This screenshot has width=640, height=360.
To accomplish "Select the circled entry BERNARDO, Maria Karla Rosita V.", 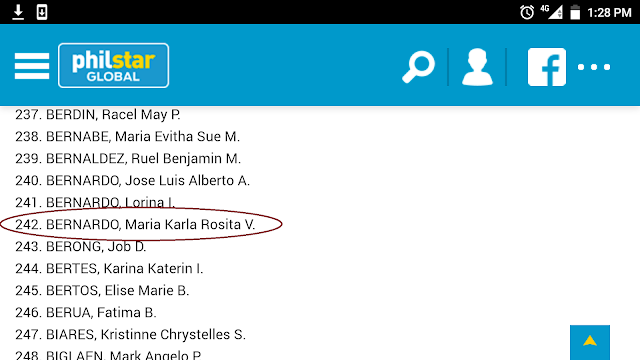I will tap(135, 224).
